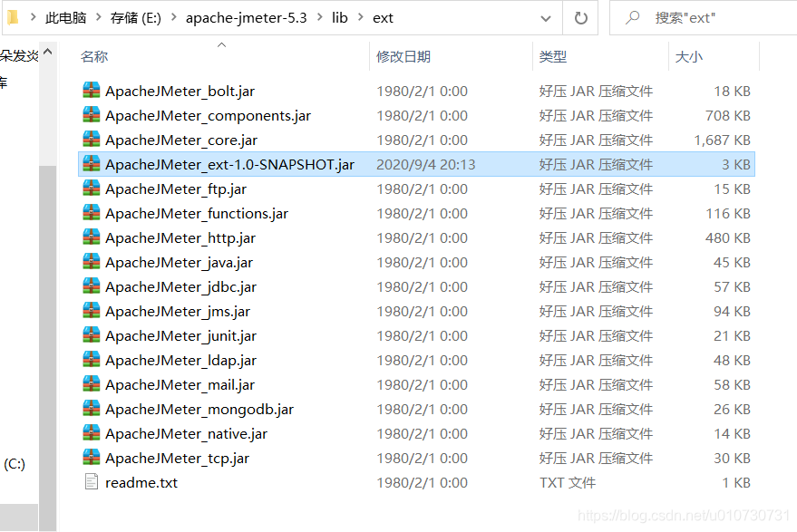The width and height of the screenshot is (797, 532).
Task: Click the 2020/9/4 20:13 modified date cell
Action: coord(426,164)
